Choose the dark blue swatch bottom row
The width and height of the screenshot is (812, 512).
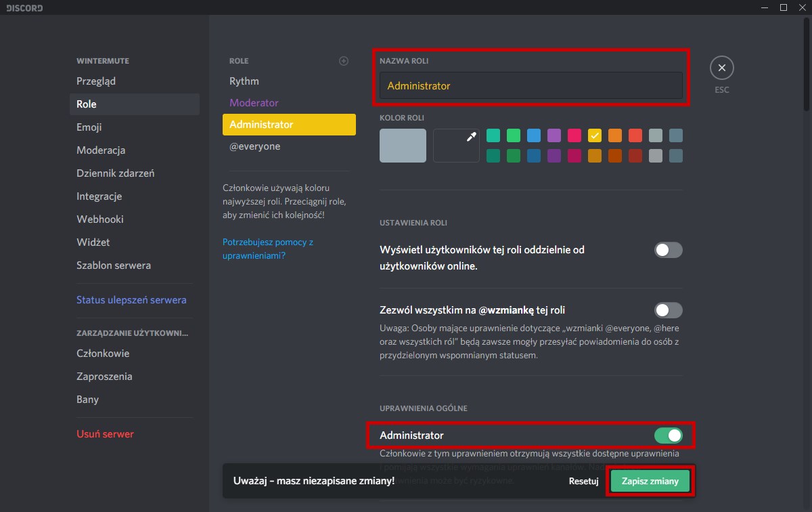pos(534,156)
